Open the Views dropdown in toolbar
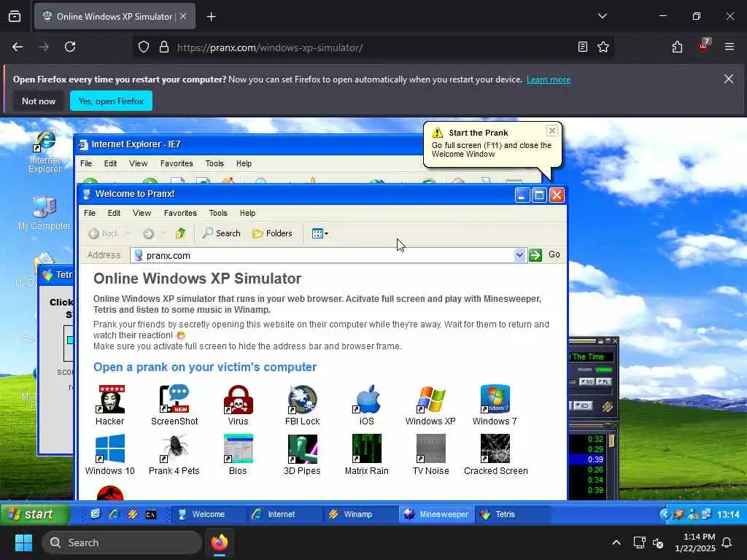 click(x=320, y=233)
